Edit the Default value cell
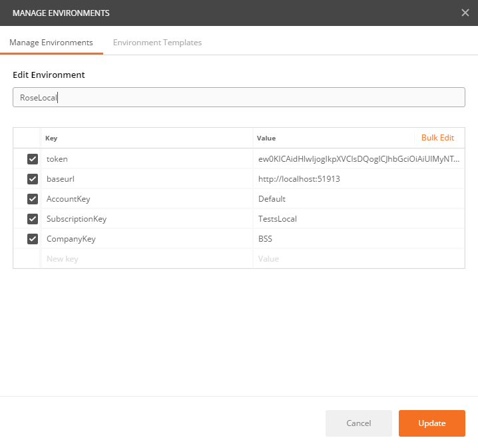This screenshot has height=448, width=478. click(359, 199)
